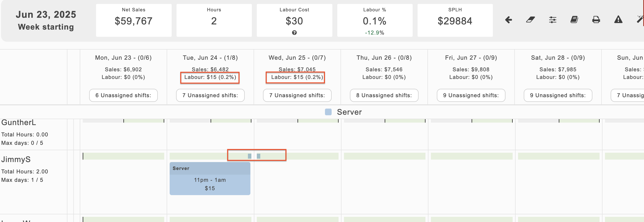Show warnings via the triangle alert icon
644x222 pixels.
(618, 20)
